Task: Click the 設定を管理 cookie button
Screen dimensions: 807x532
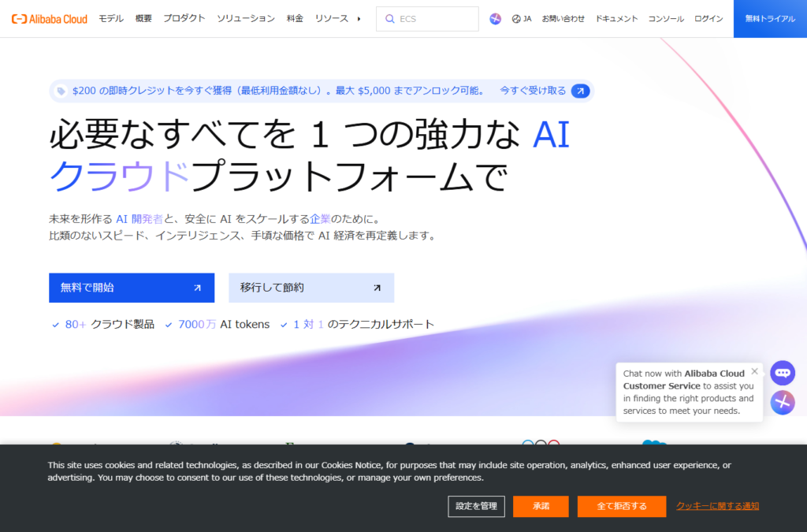Action: tap(476, 506)
